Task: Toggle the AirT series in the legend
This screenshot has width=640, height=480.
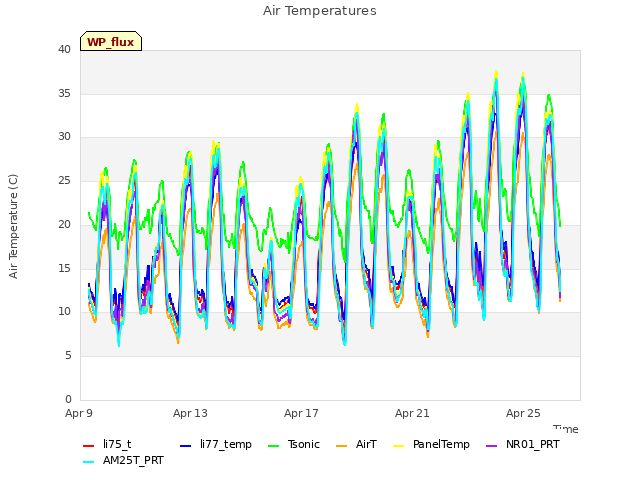Action: click(x=356, y=444)
